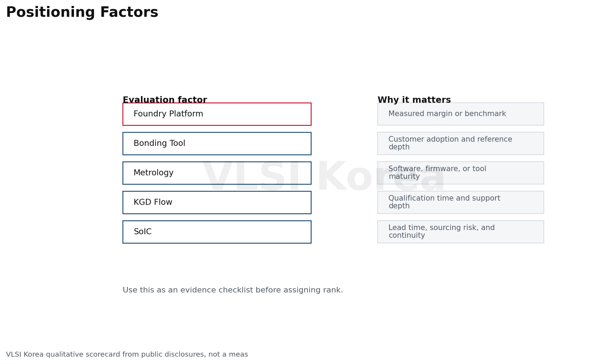Image resolution: width=616 pixels, height=364 pixels.
Task: Select the Bonding Tool factor box
Action: click(x=217, y=143)
